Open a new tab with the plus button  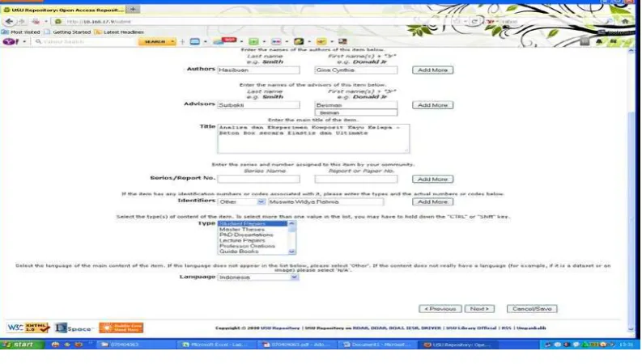[x=133, y=9]
